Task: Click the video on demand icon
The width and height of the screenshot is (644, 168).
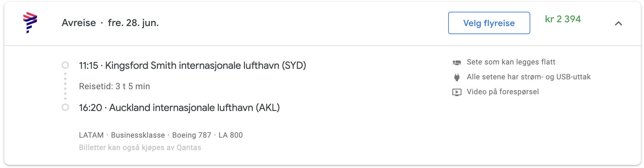Action: (x=457, y=92)
